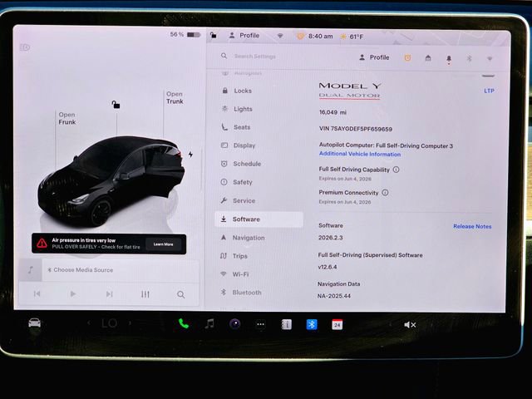Show info for Premium Connectivity
This screenshot has width=532, height=399.
point(385,192)
